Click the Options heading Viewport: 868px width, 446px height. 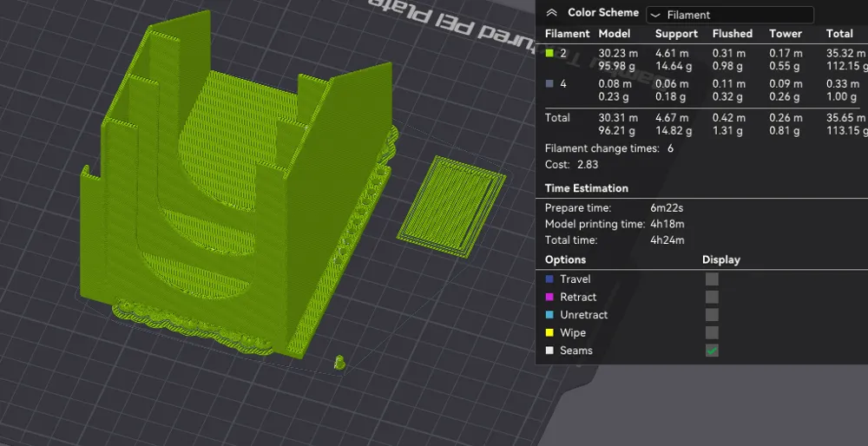[x=565, y=259]
